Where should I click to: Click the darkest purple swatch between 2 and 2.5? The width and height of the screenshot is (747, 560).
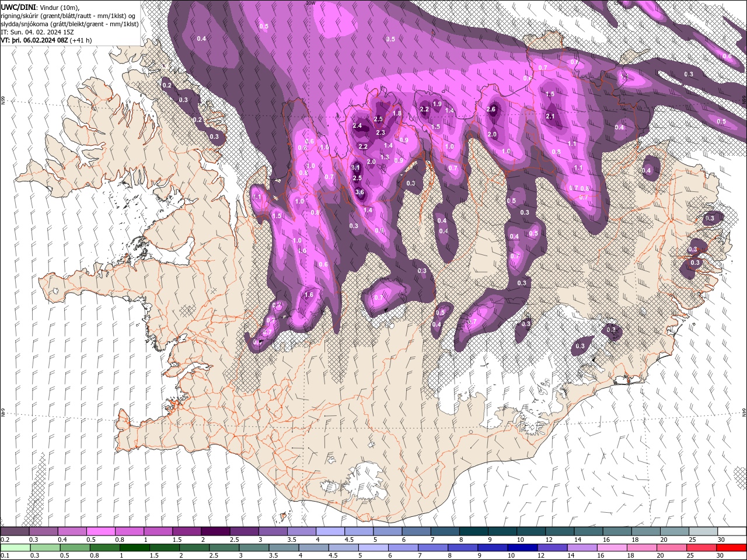tap(215, 531)
